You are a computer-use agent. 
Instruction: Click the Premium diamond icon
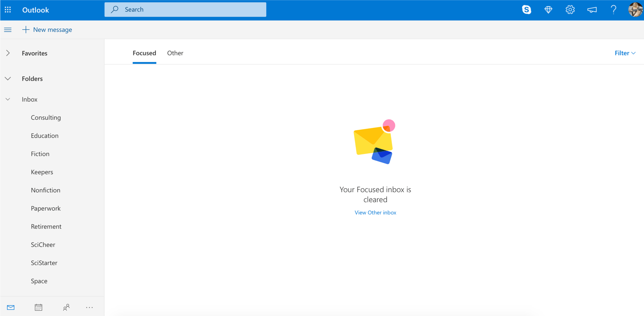click(548, 10)
